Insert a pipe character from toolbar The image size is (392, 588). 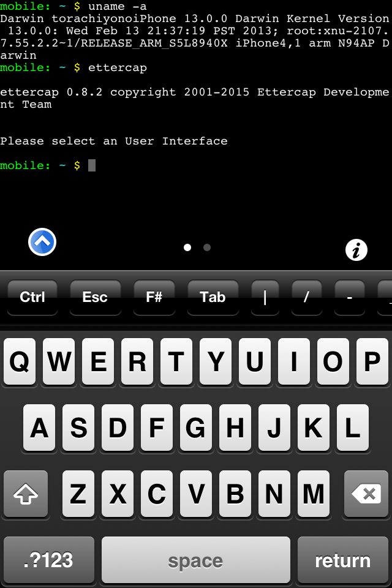click(265, 298)
